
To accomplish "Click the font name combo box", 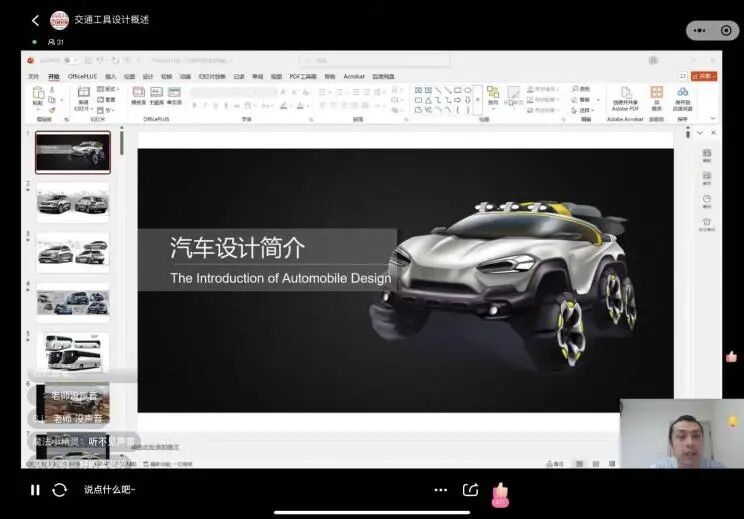I will coord(225,92).
